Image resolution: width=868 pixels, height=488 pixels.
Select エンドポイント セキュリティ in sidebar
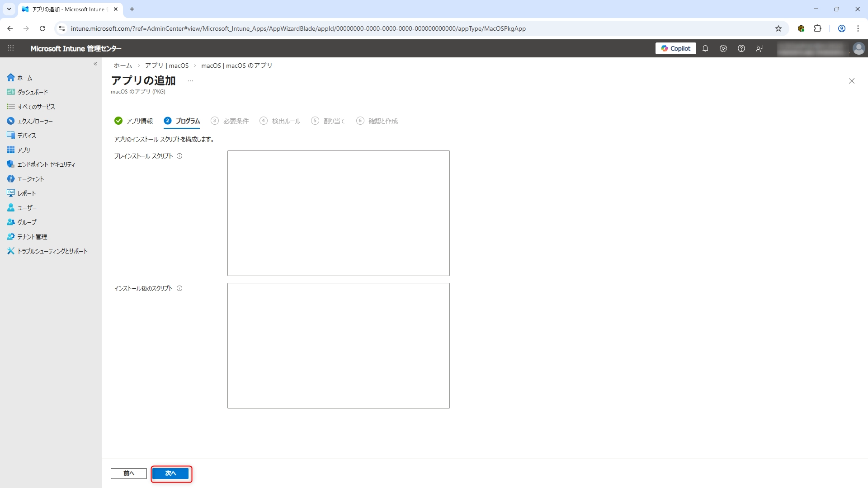(x=46, y=164)
